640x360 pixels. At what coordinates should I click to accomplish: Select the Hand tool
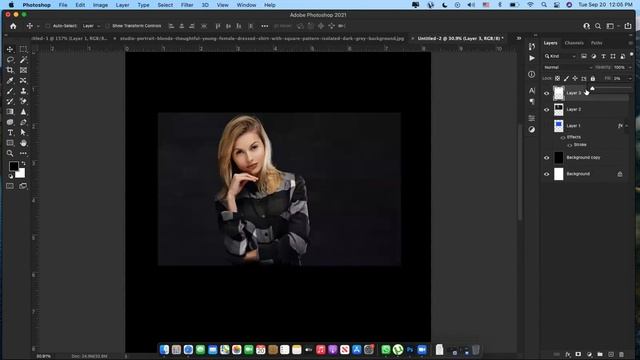[23, 143]
